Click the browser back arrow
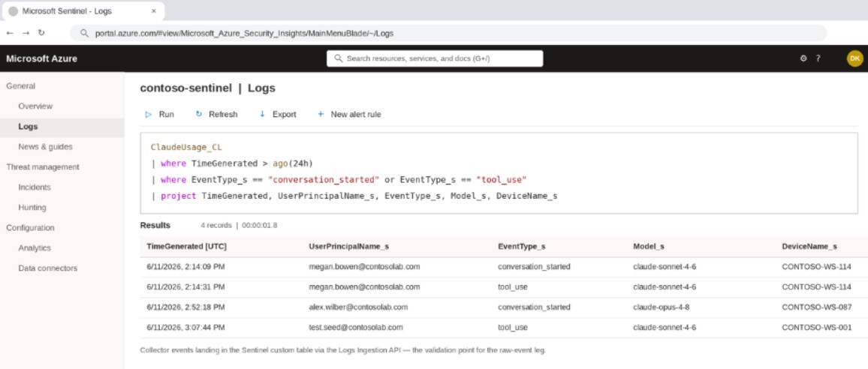The width and height of the screenshot is (868, 369). [10, 33]
